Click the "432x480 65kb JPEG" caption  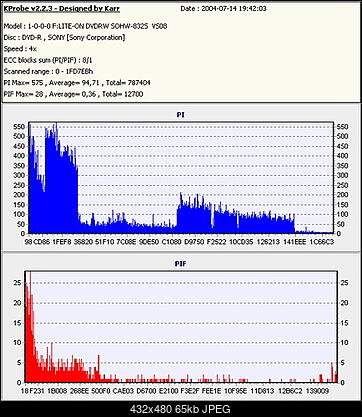181,409
